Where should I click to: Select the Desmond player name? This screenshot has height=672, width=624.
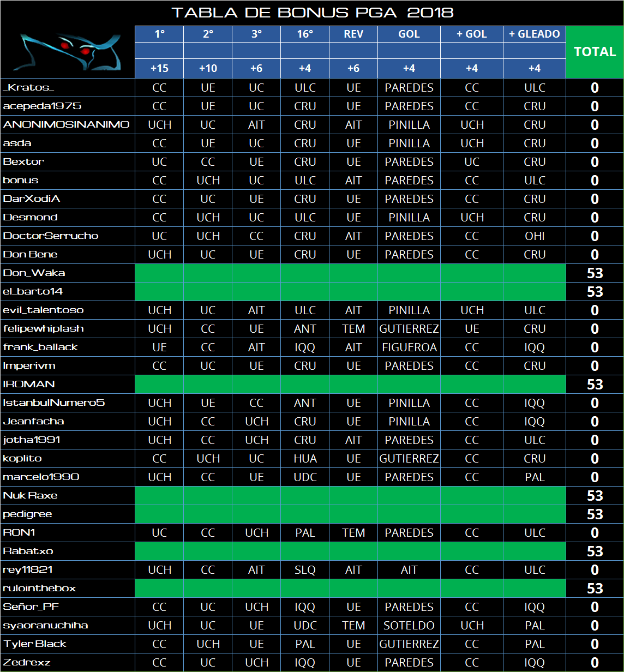point(30,218)
